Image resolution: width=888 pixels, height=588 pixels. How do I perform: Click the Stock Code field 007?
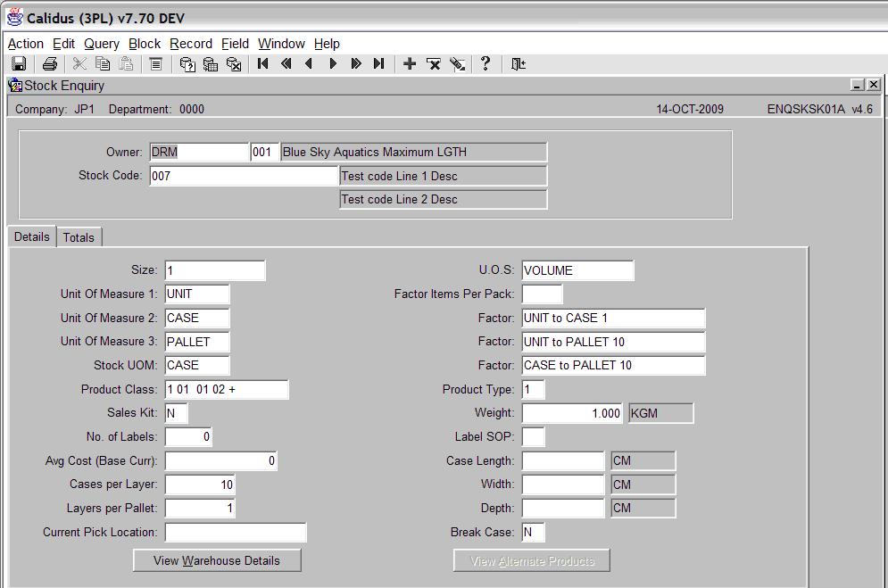pos(244,176)
